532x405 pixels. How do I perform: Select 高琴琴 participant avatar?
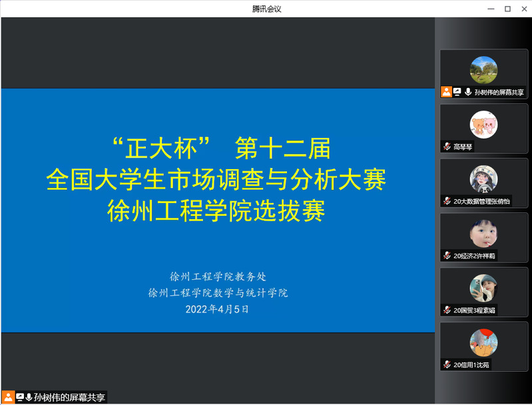pyautogui.click(x=483, y=125)
